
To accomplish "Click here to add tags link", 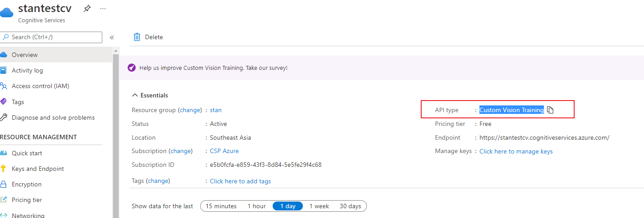I will click(x=240, y=181).
